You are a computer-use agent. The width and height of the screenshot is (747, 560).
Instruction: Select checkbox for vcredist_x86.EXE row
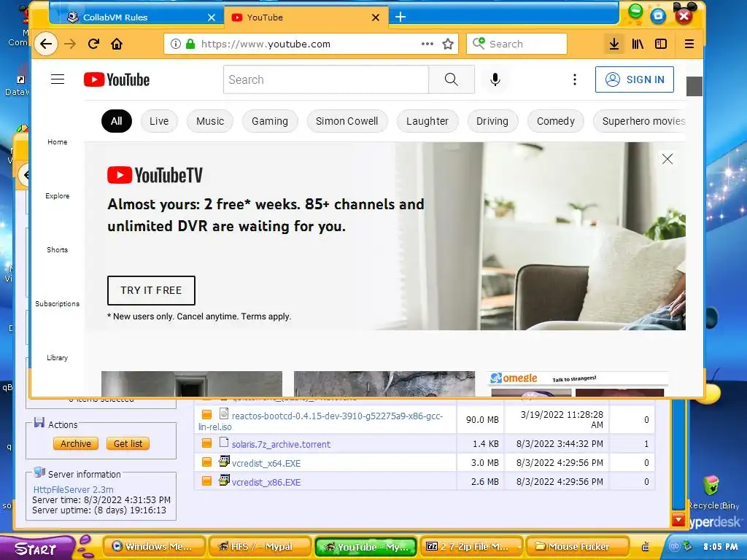tap(206, 481)
